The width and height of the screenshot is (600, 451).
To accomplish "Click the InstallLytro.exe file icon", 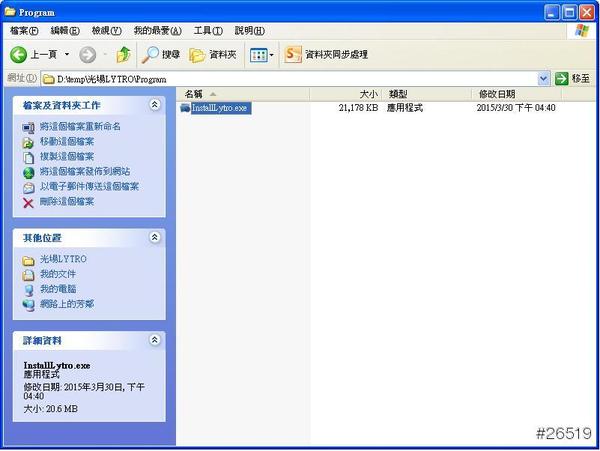I will (x=185, y=108).
